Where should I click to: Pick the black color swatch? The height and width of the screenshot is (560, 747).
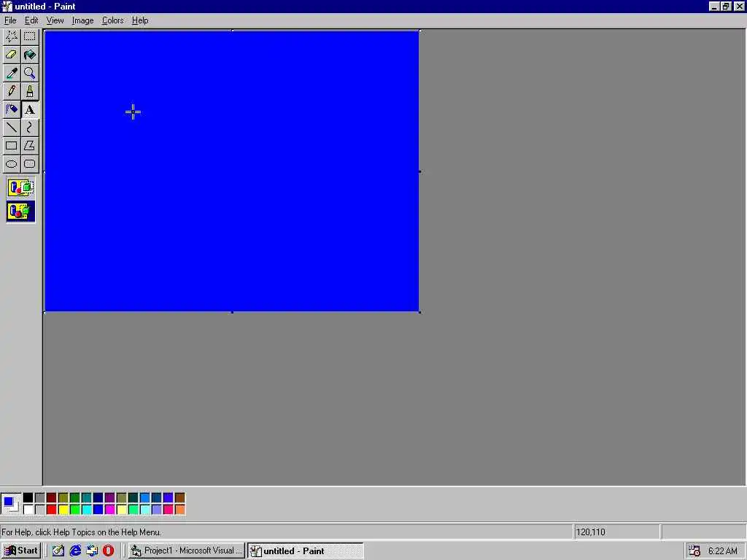28,497
